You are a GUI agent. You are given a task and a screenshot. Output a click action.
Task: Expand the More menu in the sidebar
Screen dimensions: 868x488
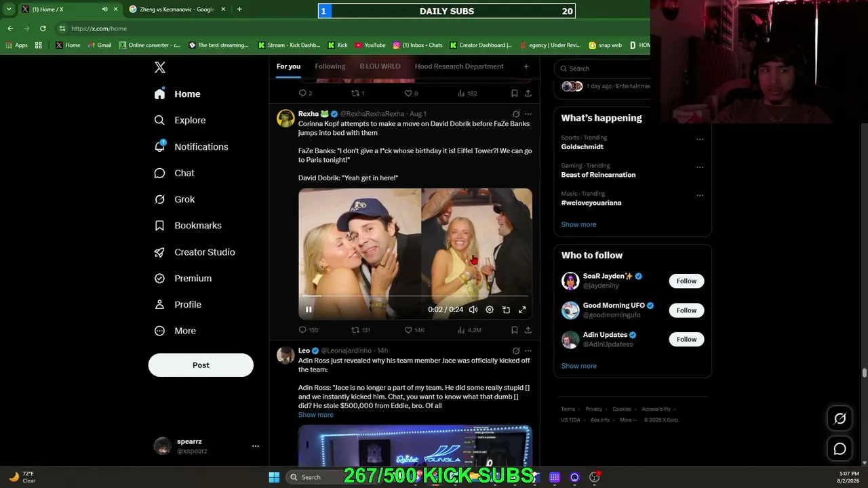coord(175,331)
